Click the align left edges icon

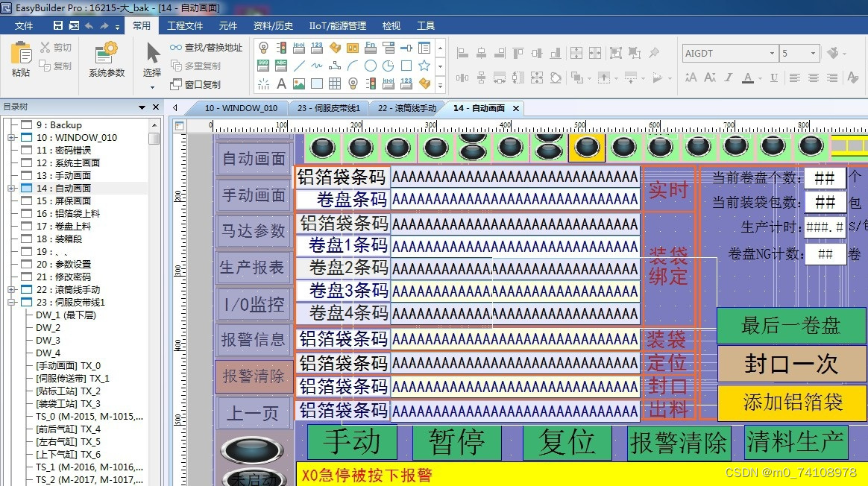[x=462, y=53]
